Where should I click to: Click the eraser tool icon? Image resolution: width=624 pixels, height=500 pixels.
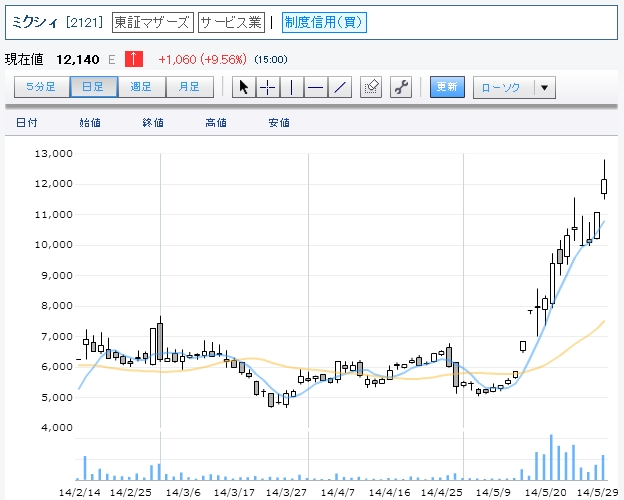pos(372,87)
